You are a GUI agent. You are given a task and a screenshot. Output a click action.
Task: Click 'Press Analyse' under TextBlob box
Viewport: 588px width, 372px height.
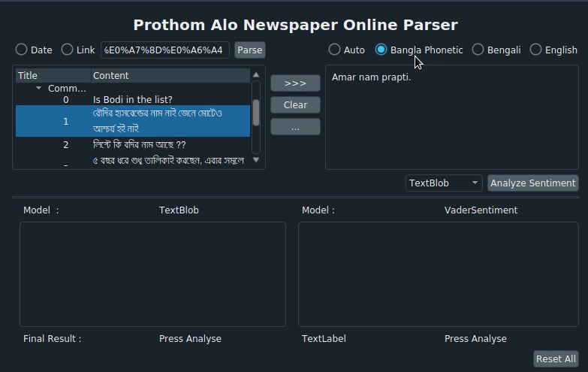[190, 339]
